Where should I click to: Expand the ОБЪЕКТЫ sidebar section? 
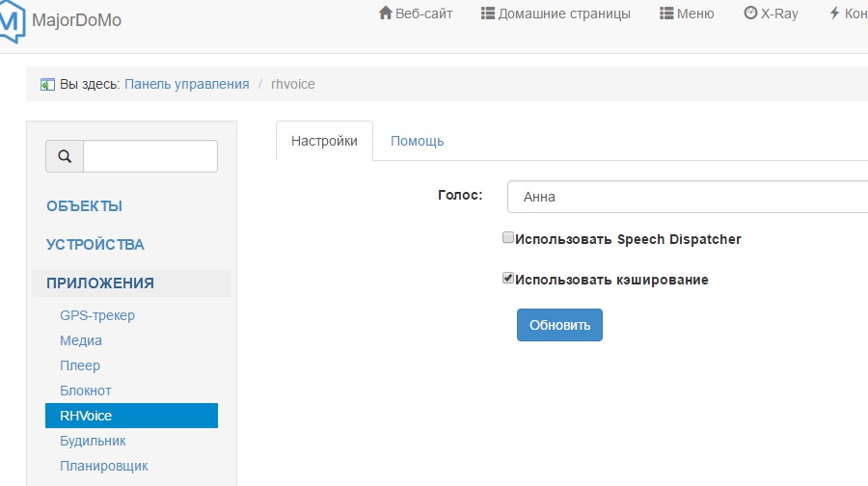[84, 205]
